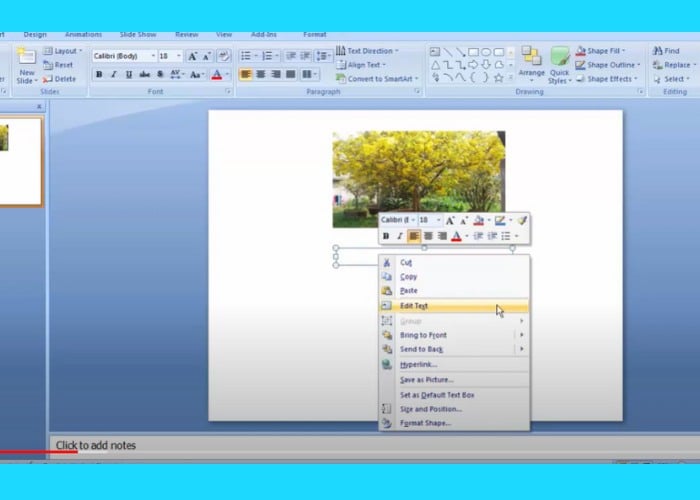Click Shrink Font icon in ribbon Font group
The image size is (700, 500).
[207, 56]
